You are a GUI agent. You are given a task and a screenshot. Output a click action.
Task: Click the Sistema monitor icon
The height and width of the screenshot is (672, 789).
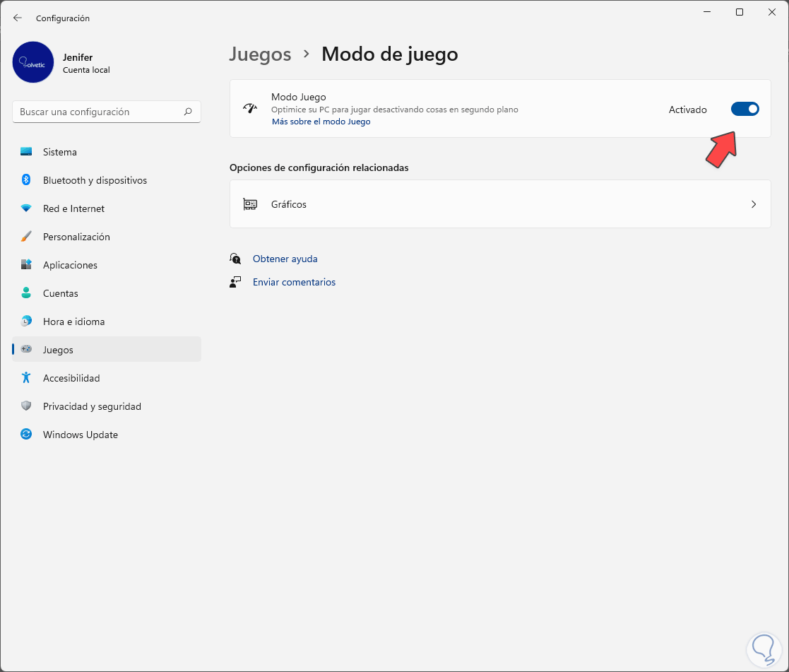click(26, 152)
